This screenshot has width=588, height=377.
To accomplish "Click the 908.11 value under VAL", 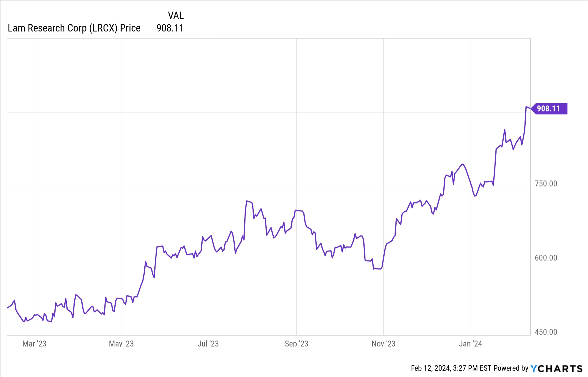I will click(170, 28).
